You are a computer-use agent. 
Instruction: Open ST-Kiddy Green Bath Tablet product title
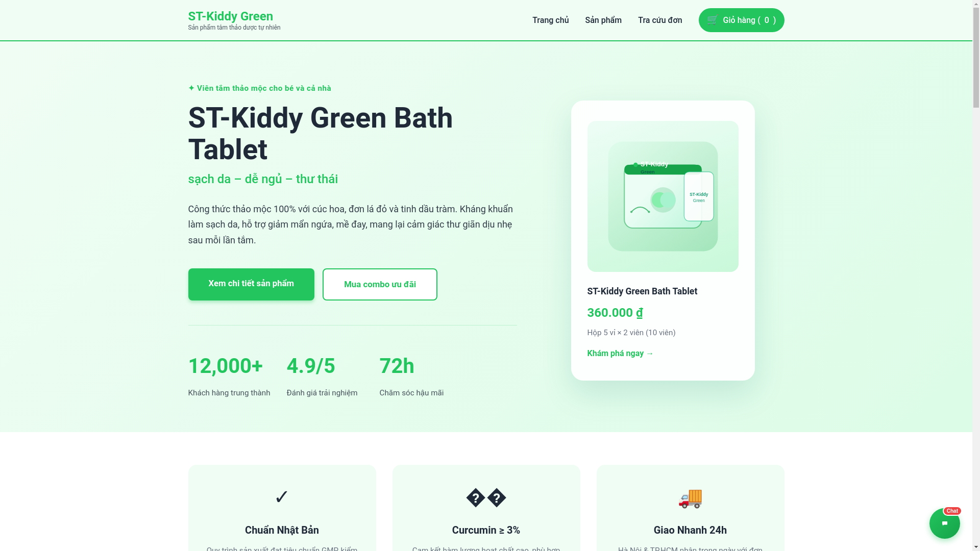642,291
